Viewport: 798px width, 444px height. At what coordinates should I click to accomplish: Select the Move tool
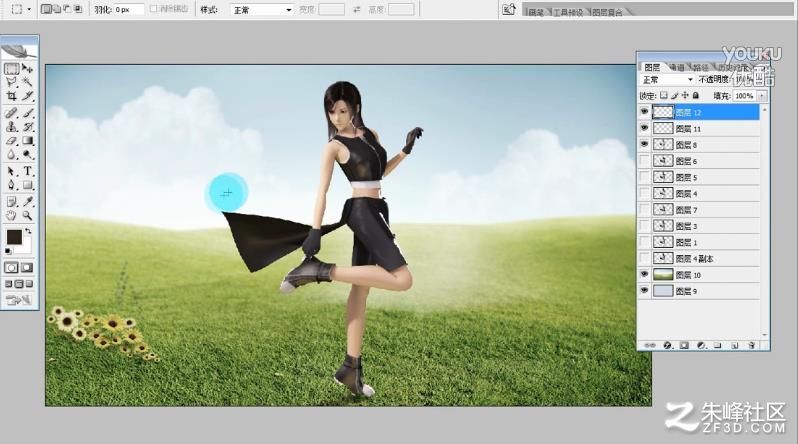[27, 68]
